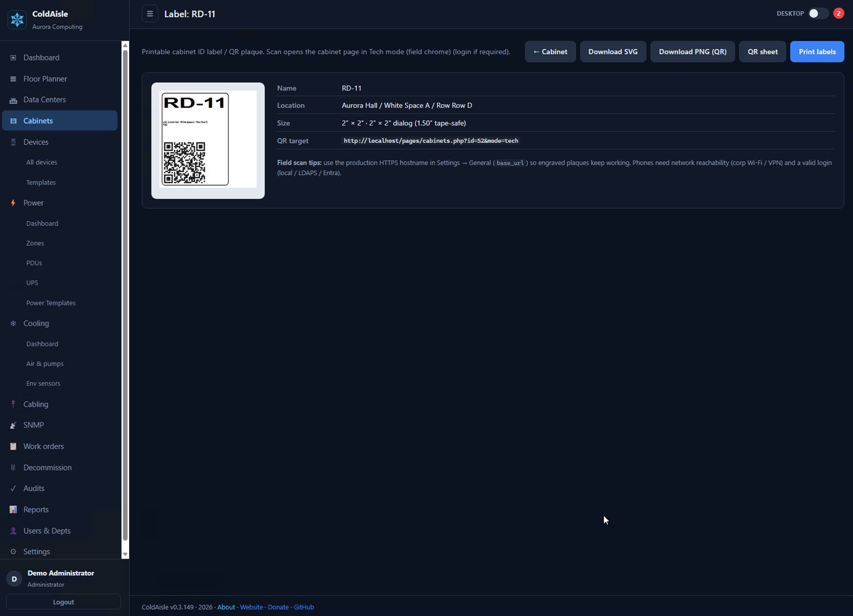The image size is (853, 616).
Task: Click the Floor Planner grid icon
Action: 13,79
